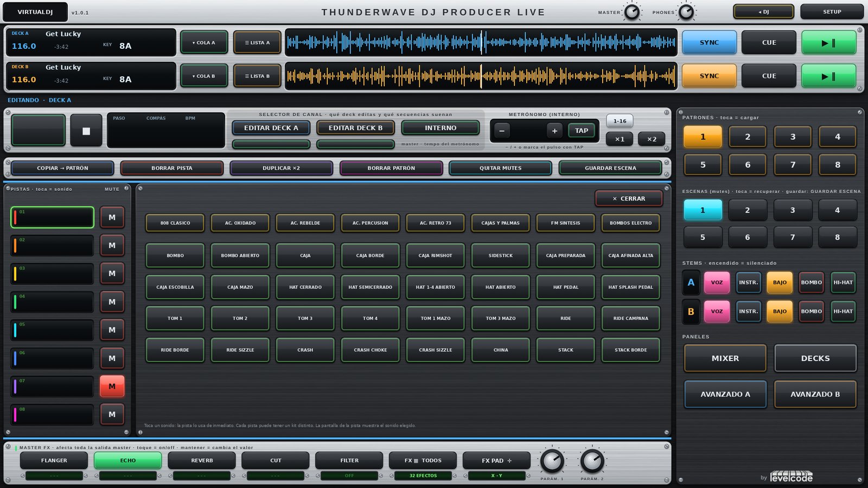Adjust the Phones volume knob
Screen dimensions: 868x488
coord(686,12)
